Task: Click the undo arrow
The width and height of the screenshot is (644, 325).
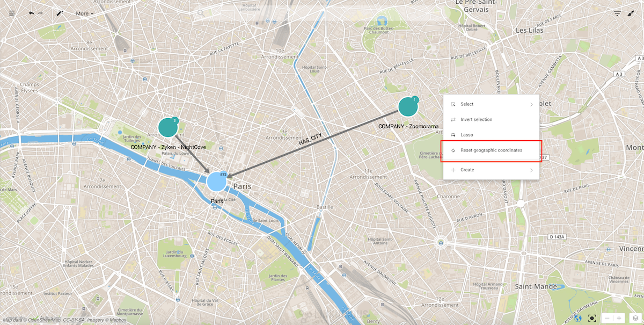Action: 31,13
